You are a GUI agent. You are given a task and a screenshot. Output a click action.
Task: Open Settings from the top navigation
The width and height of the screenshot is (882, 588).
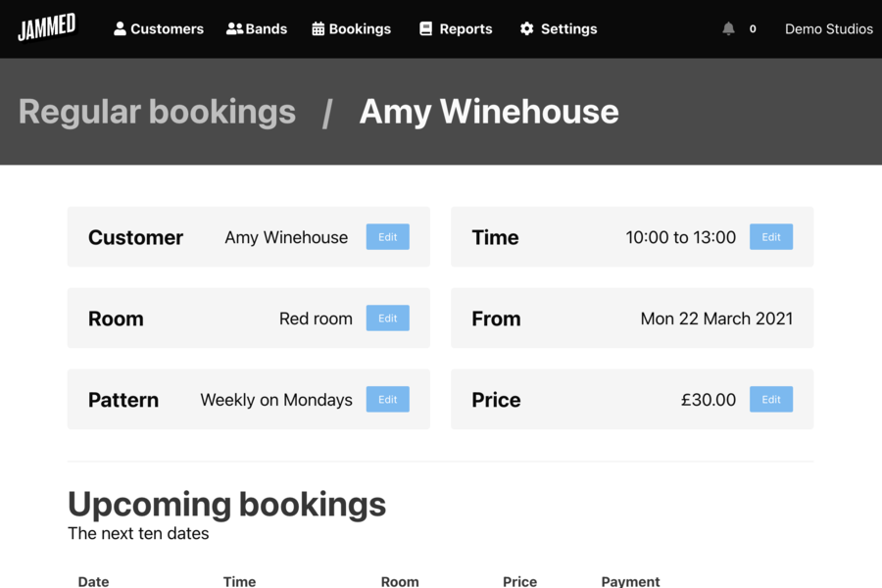click(x=568, y=29)
